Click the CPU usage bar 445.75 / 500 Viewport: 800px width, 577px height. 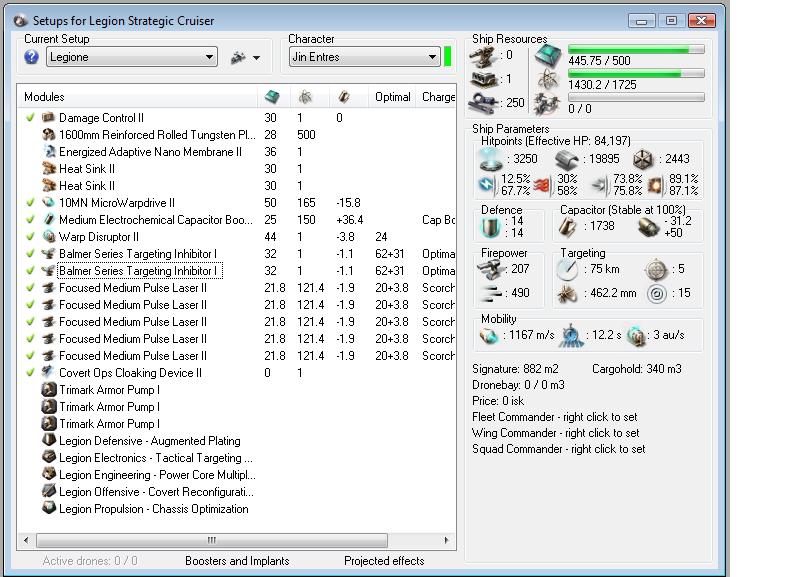pos(636,49)
